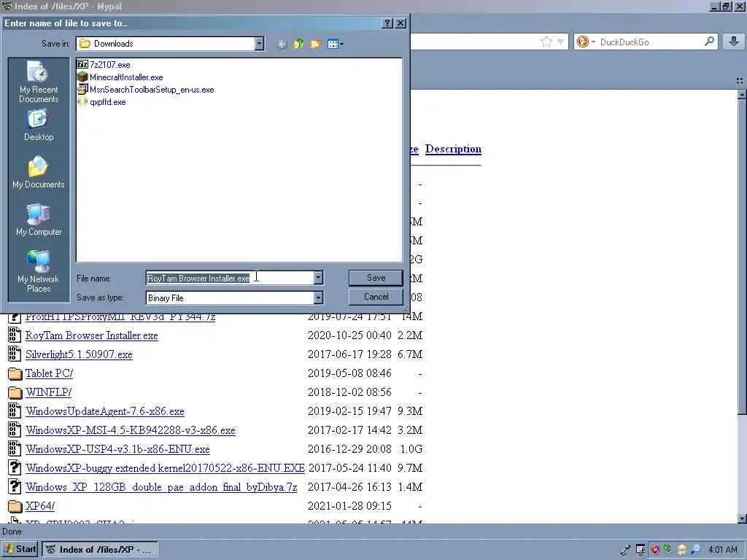Screen dimensions: 747x560
Task: Sort listing by the Description column link
Action: click(x=453, y=149)
